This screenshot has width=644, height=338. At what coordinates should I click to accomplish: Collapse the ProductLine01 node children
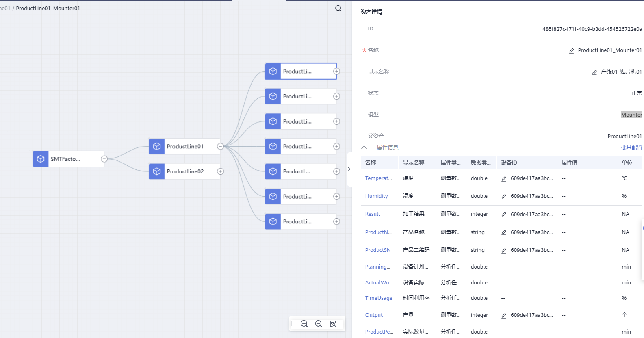pos(220,146)
